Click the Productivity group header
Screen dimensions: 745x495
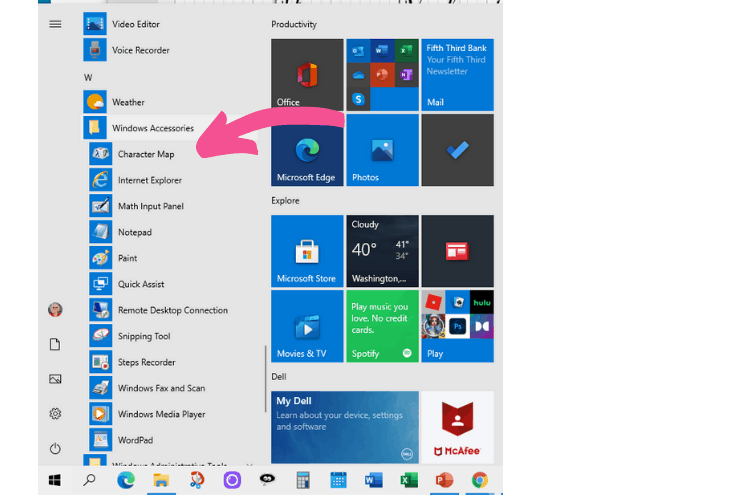pyautogui.click(x=294, y=24)
